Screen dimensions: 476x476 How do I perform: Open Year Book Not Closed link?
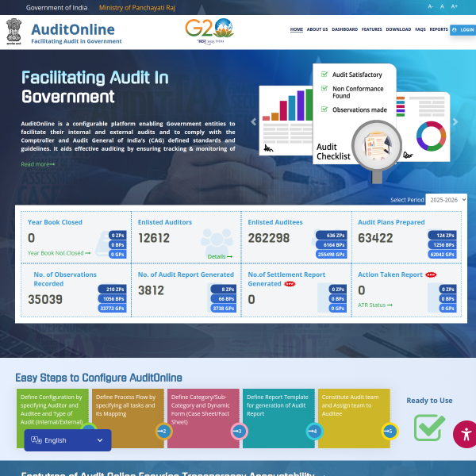[x=59, y=253]
